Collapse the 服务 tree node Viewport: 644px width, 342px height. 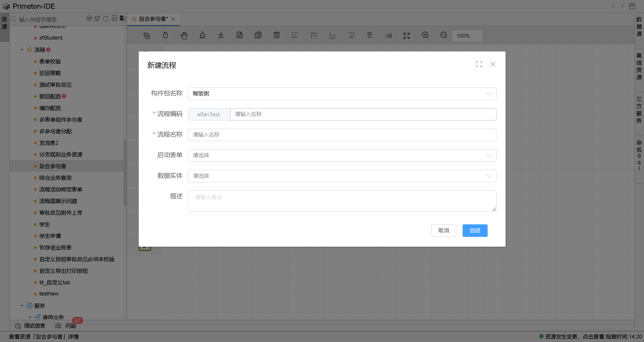(x=22, y=306)
